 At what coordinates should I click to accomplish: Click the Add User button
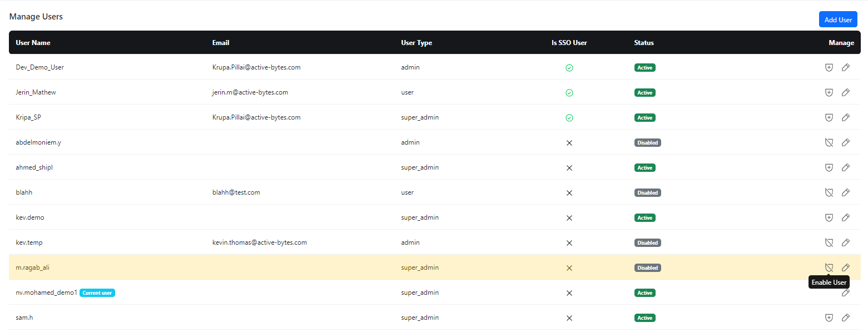click(x=838, y=19)
